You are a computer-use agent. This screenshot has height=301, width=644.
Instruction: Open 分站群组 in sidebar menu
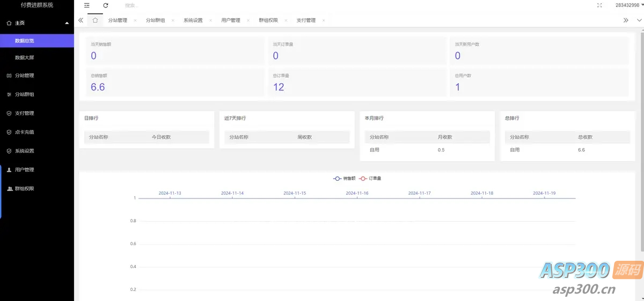pyautogui.click(x=25, y=94)
